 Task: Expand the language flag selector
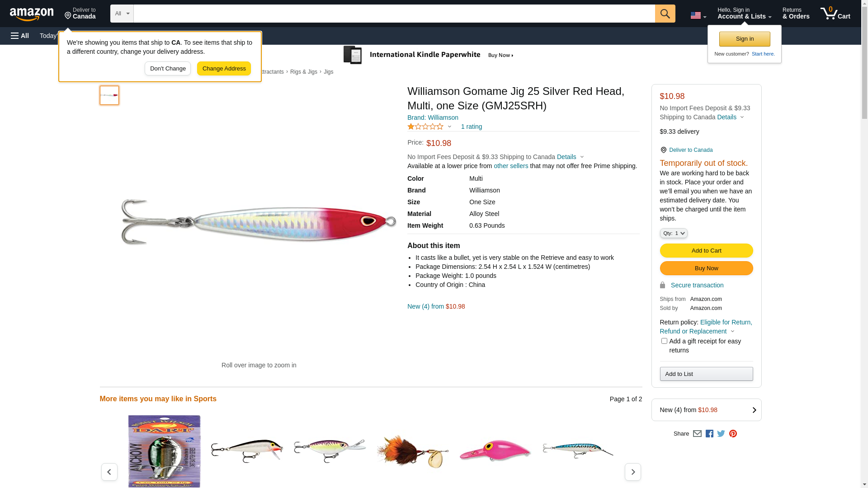[x=698, y=15]
